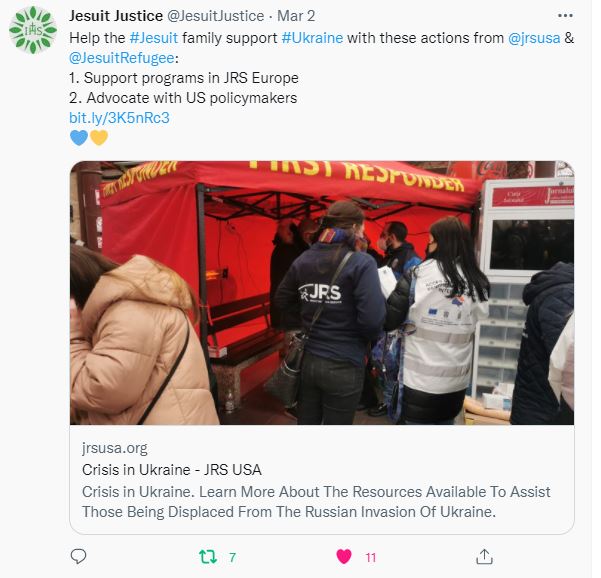Click the green retweet arrows icon
The width and height of the screenshot is (601, 578).
click(208, 557)
